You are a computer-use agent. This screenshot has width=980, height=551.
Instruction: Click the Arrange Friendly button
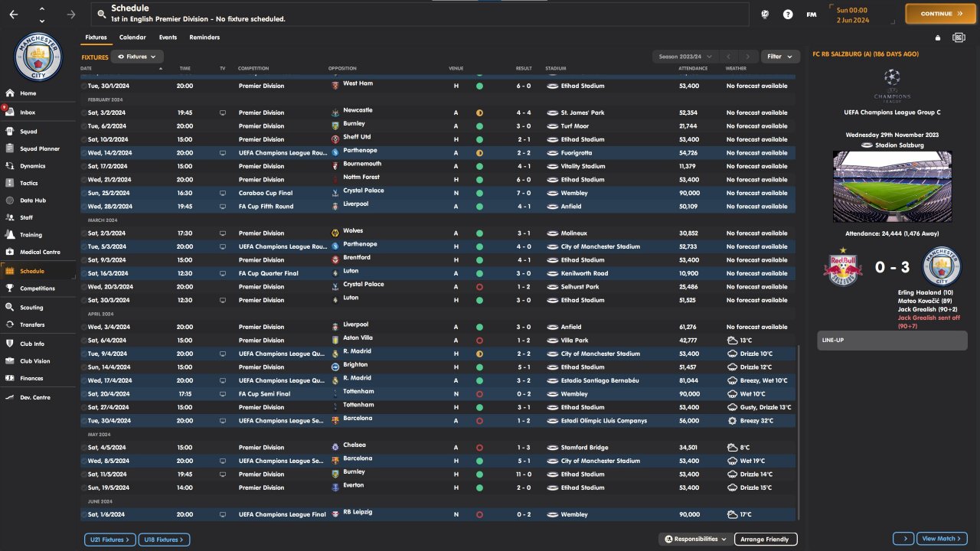tap(766, 540)
